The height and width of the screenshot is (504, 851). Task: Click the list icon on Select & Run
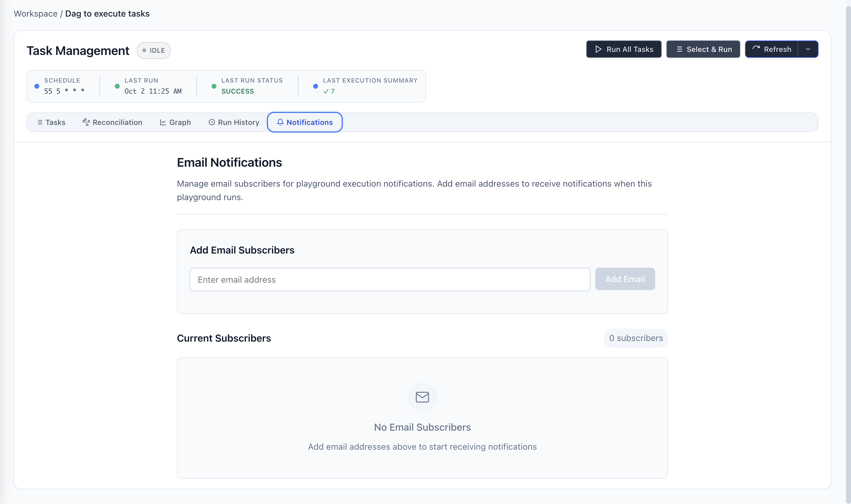click(679, 49)
